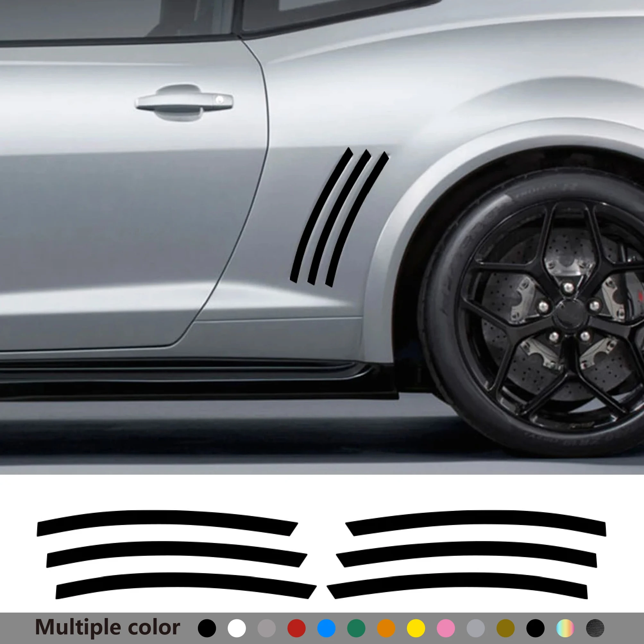Choose the yellow color swatch
The height and width of the screenshot is (644, 644).
416,628
